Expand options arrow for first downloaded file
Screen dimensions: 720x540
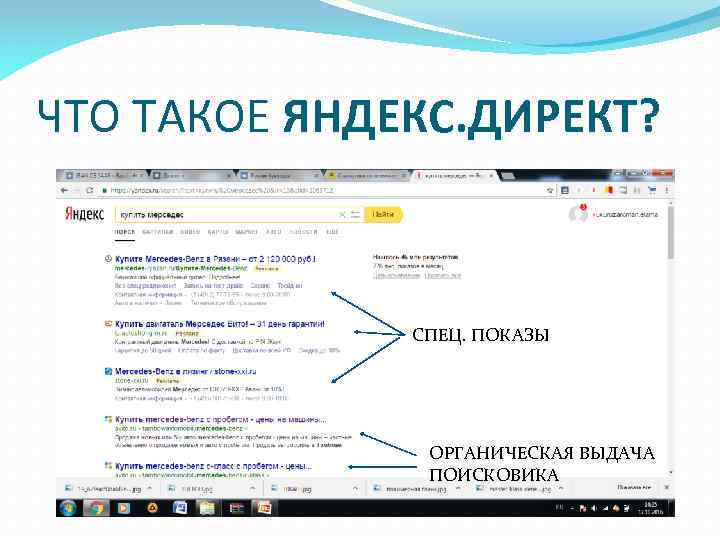pos(150,489)
